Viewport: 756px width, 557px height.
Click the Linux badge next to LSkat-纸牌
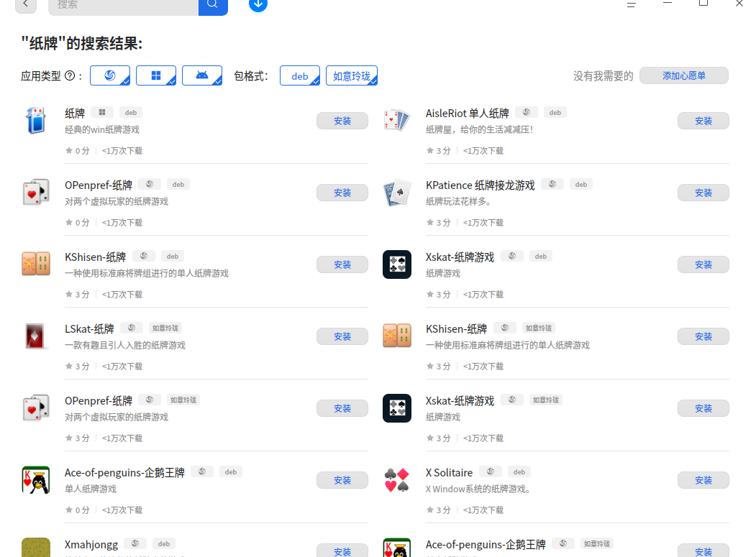(132, 328)
